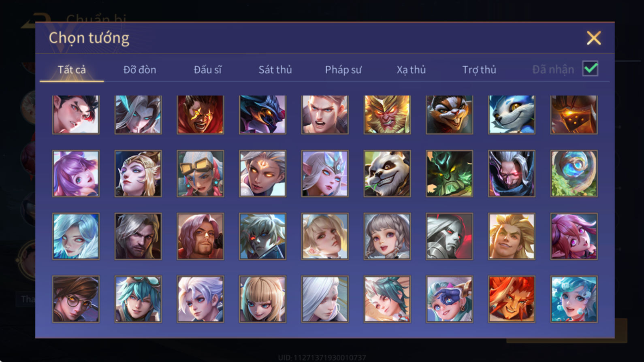Switch to the Đỡ đòn tab
This screenshot has width=644, height=362.
(140, 70)
